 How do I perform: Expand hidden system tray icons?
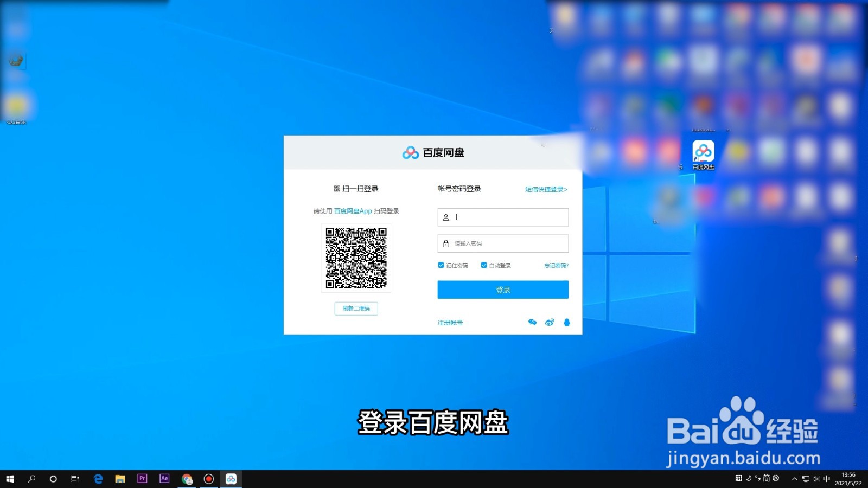pos(795,479)
